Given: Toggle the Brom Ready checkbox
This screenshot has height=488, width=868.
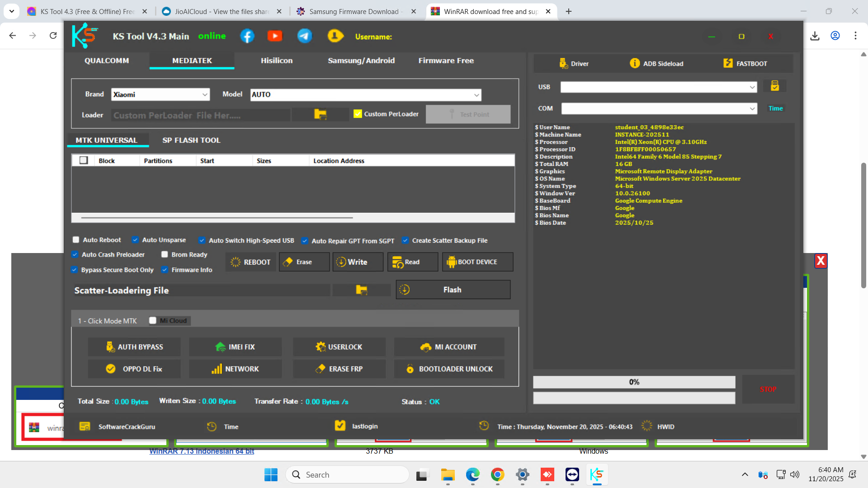Looking at the screenshot, I should (x=165, y=254).
